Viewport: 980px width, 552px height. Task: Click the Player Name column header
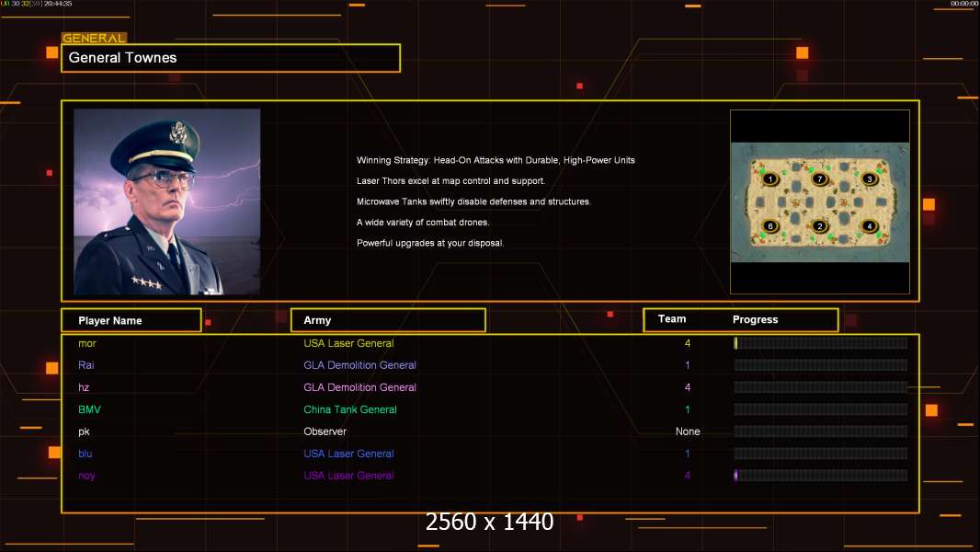point(131,320)
